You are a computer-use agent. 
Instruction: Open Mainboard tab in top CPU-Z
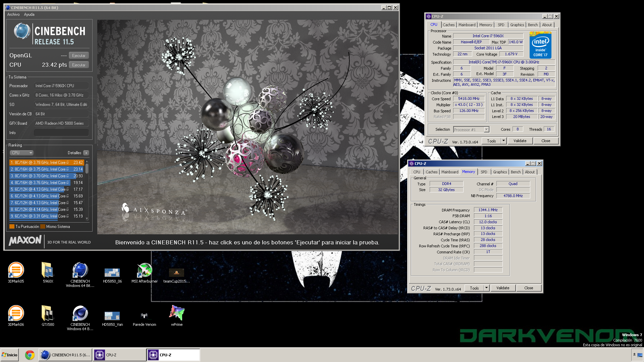coord(467,25)
